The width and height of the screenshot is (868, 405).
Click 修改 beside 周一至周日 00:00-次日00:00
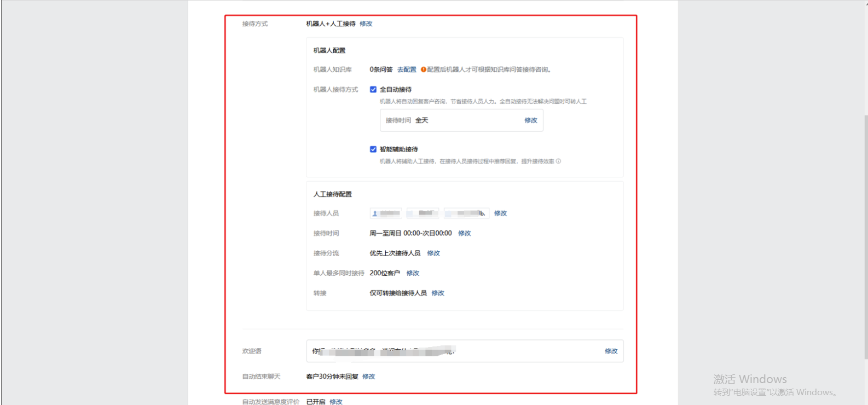(x=464, y=233)
